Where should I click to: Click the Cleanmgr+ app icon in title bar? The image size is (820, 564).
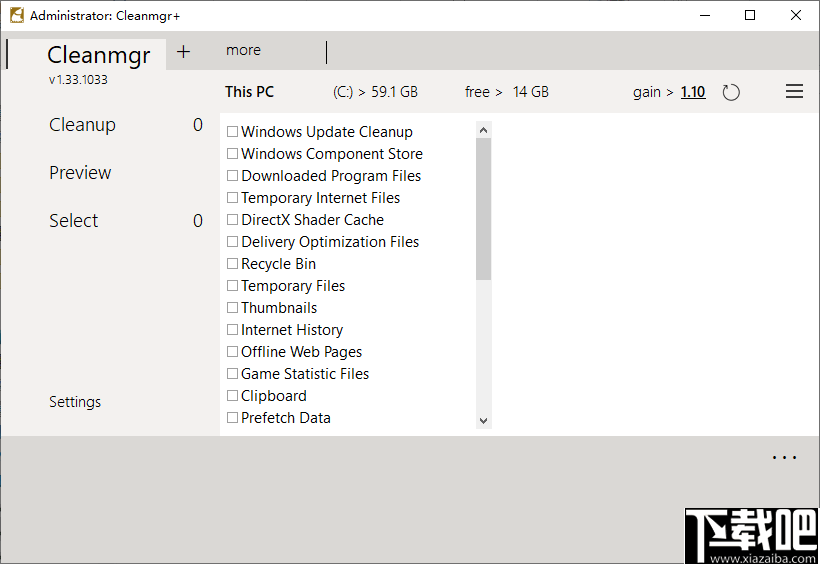[17, 15]
